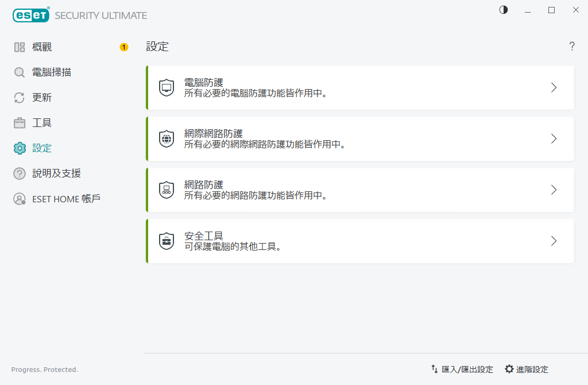Click the 所有必要的電腦防護功能皆作用中 status text
Image resolution: width=588 pixels, height=385 pixels.
point(256,94)
